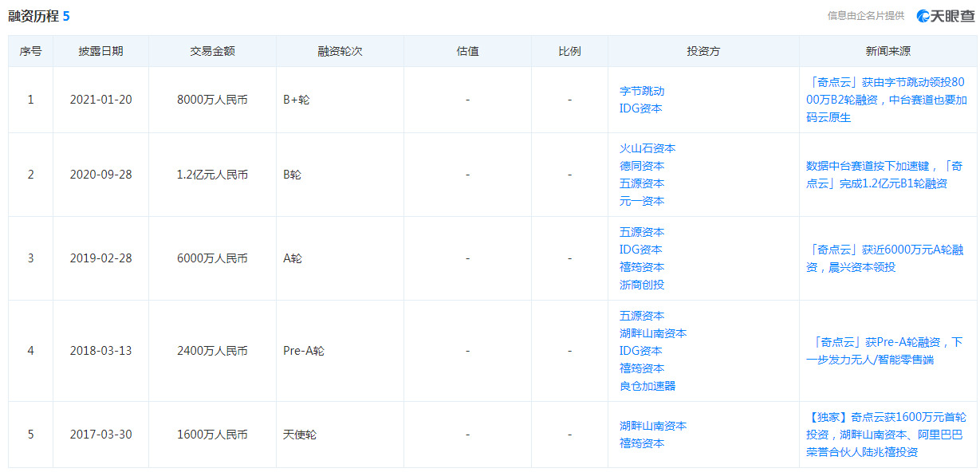Viewport: 980px width, 476px height.
Task: Open news about 完成1.2亿元B1轮融资
Action: [884, 175]
